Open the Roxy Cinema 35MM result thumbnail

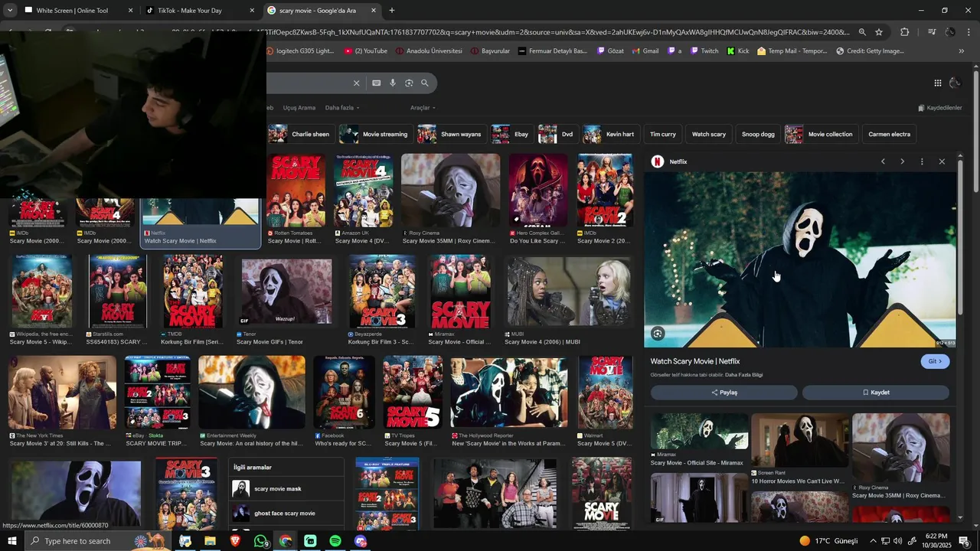[450, 191]
